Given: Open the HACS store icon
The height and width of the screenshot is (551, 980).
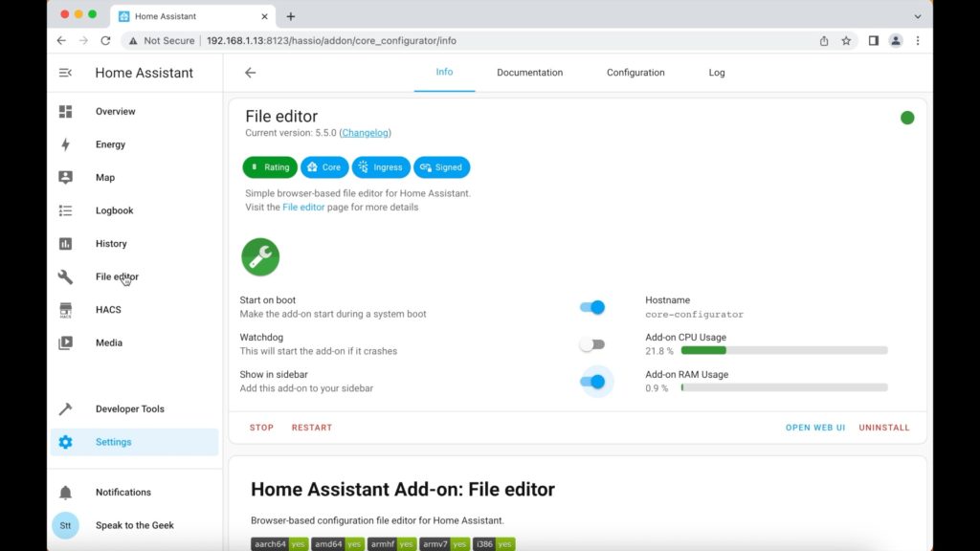Looking at the screenshot, I should coord(66,310).
